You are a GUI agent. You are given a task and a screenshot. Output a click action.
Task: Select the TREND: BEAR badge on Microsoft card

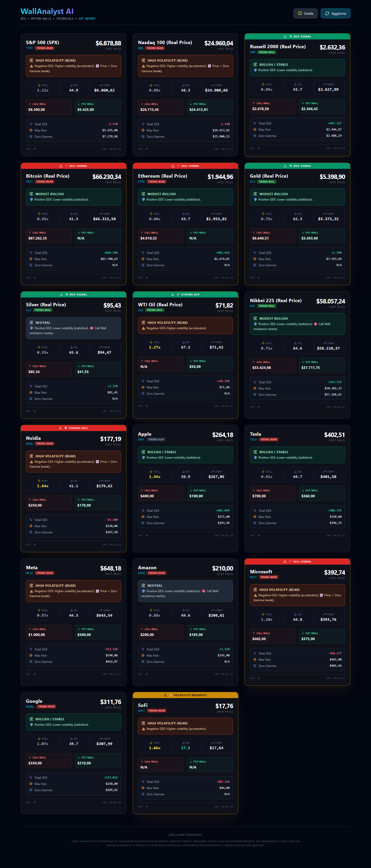coord(268,577)
